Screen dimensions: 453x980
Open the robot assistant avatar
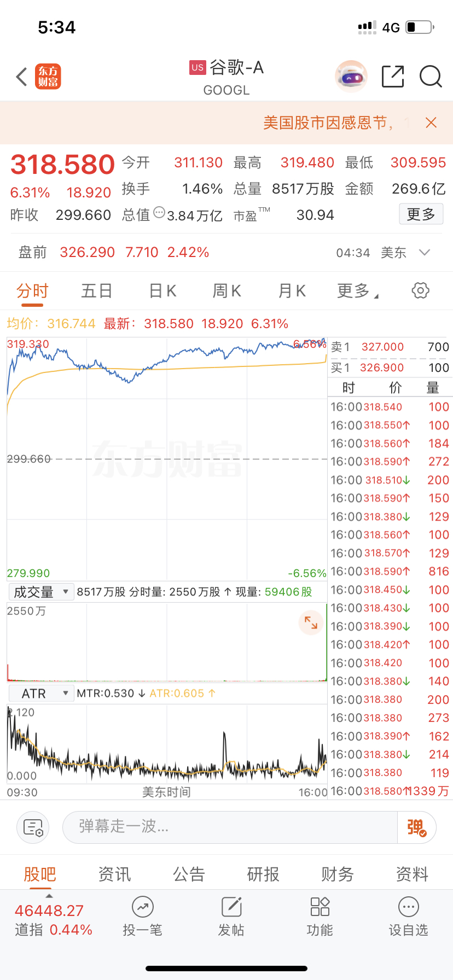(351, 77)
